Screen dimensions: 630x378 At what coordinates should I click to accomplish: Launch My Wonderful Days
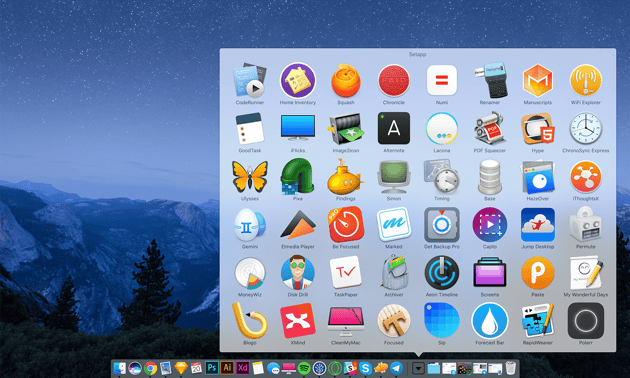point(586,272)
